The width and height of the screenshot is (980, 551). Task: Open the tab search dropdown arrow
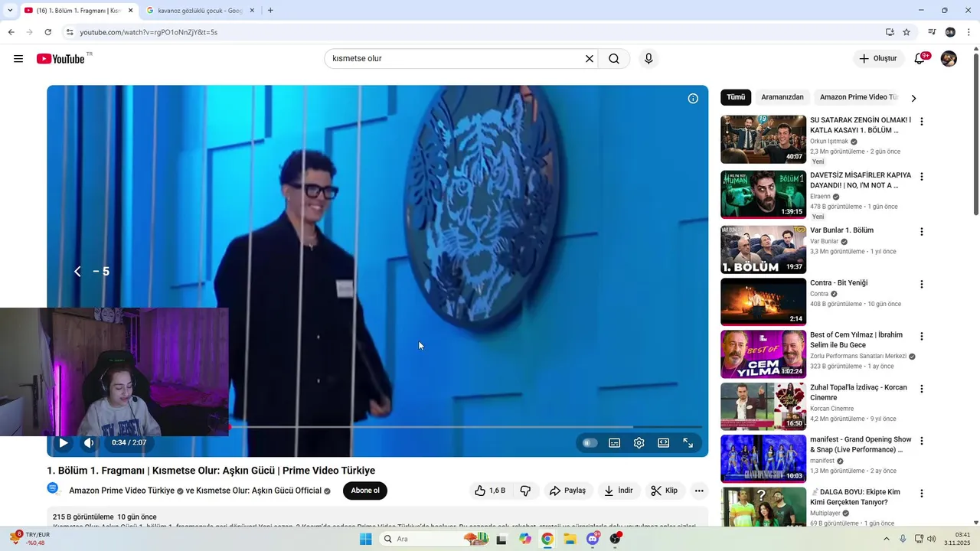[x=10, y=11]
